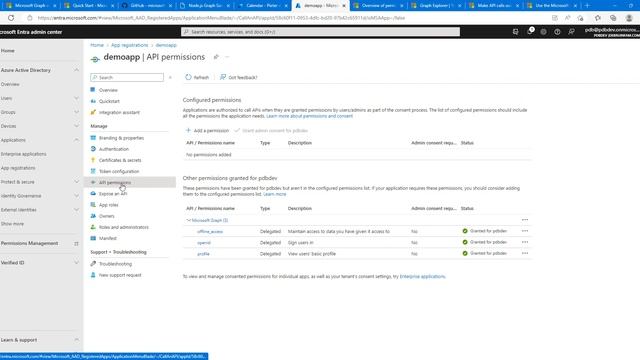Open Expose an API menu item
The width and height of the screenshot is (640, 360).
(x=113, y=193)
